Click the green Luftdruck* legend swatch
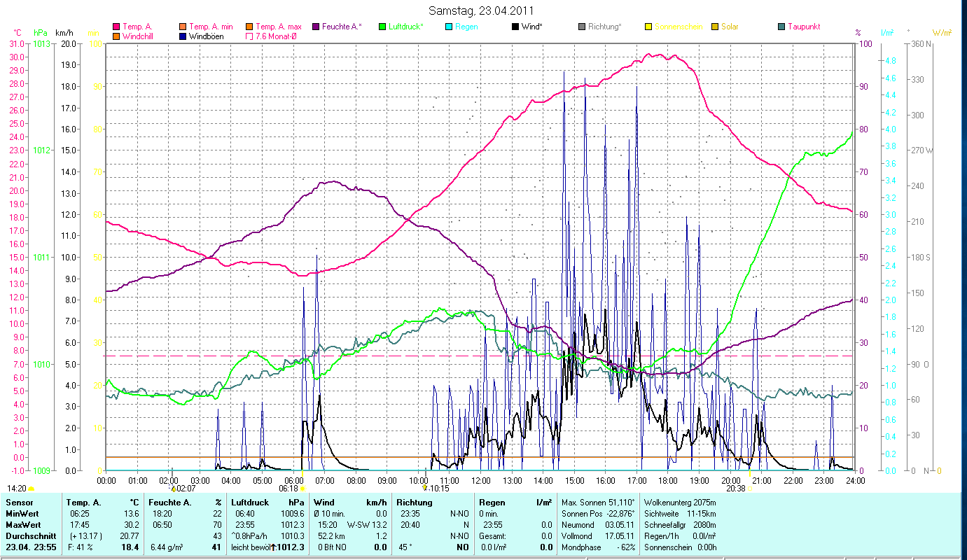The image size is (967, 560). pyautogui.click(x=382, y=27)
